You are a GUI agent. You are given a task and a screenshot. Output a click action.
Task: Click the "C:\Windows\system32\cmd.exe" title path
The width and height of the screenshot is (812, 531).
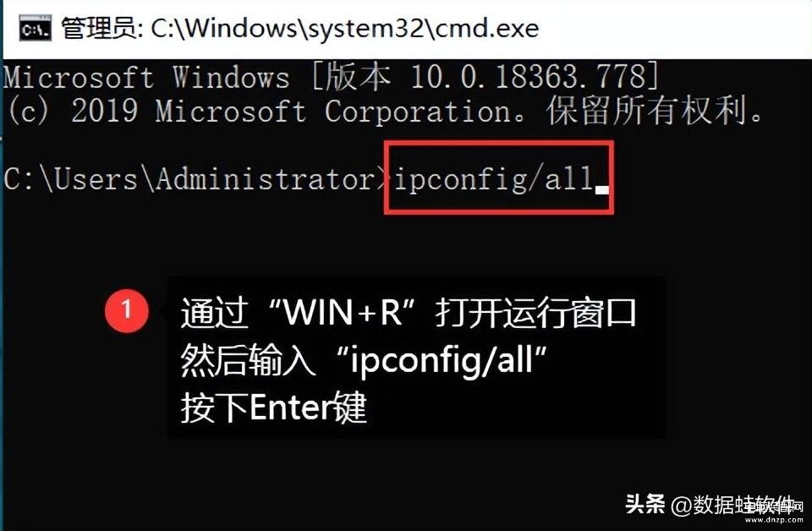345,29
